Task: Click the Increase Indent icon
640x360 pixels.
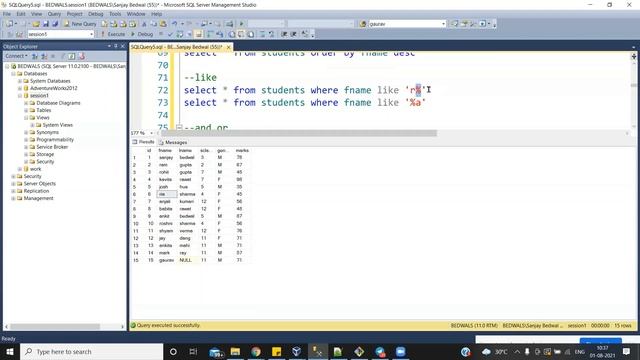Action: click(x=293, y=34)
